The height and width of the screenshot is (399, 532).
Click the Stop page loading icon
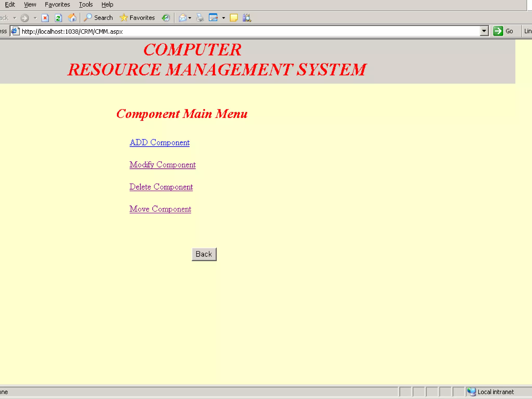(x=45, y=18)
